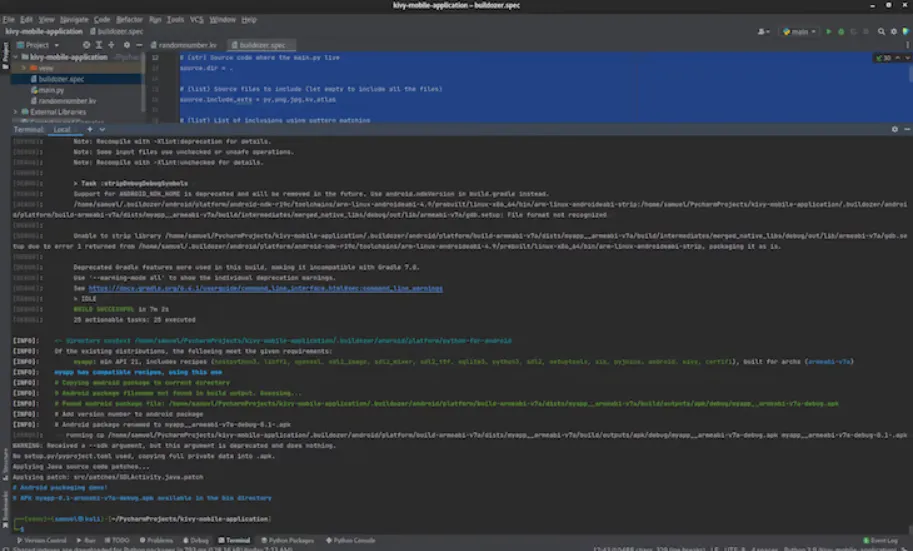Screen dimensions: 913x551
Task: Hide the Terminal panel with the minus icon
Action: [x=907, y=129]
